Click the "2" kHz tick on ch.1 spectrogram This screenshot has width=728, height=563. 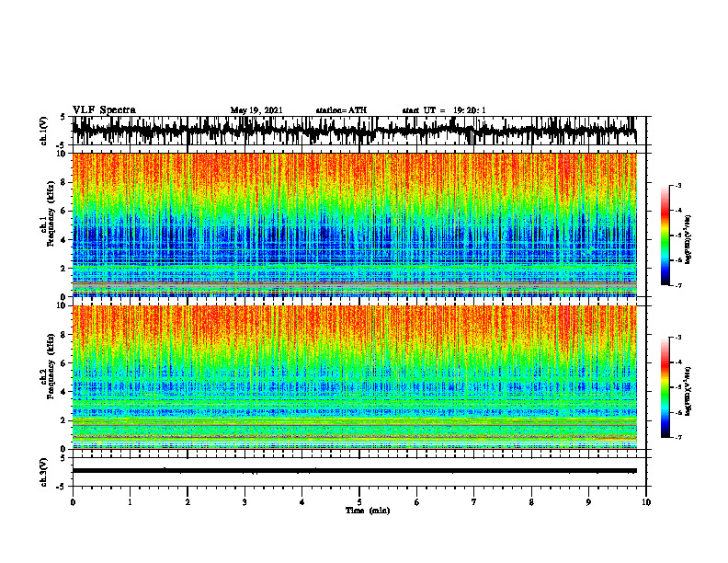63,269
